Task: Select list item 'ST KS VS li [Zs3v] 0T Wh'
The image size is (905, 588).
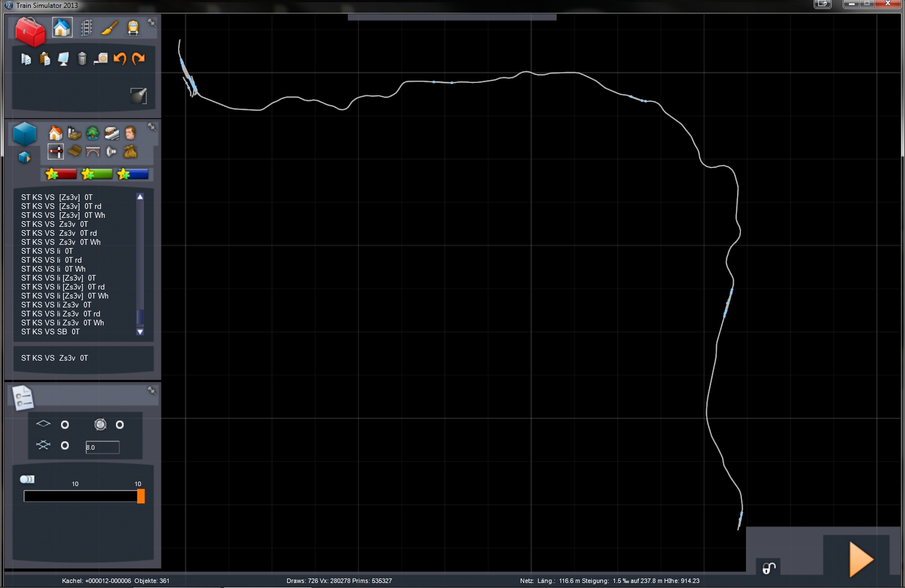Action: click(x=65, y=296)
